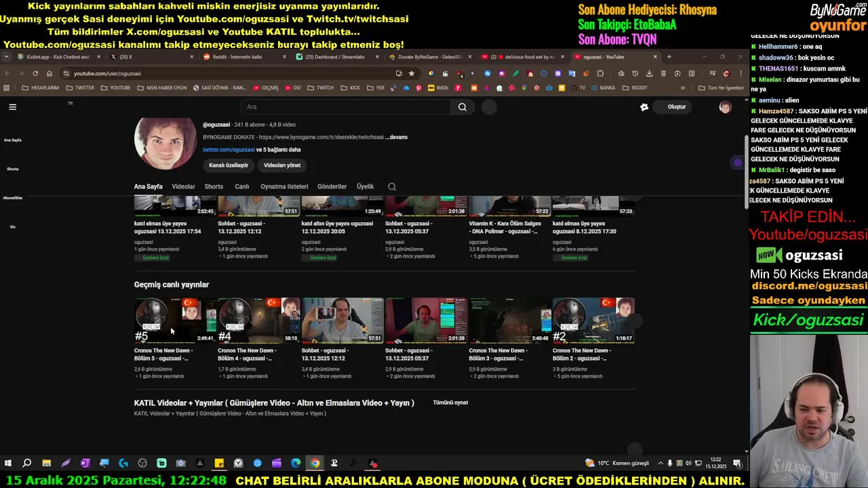Open the Windows Start menu
The image size is (868, 488).
click(x=8, y=464)
